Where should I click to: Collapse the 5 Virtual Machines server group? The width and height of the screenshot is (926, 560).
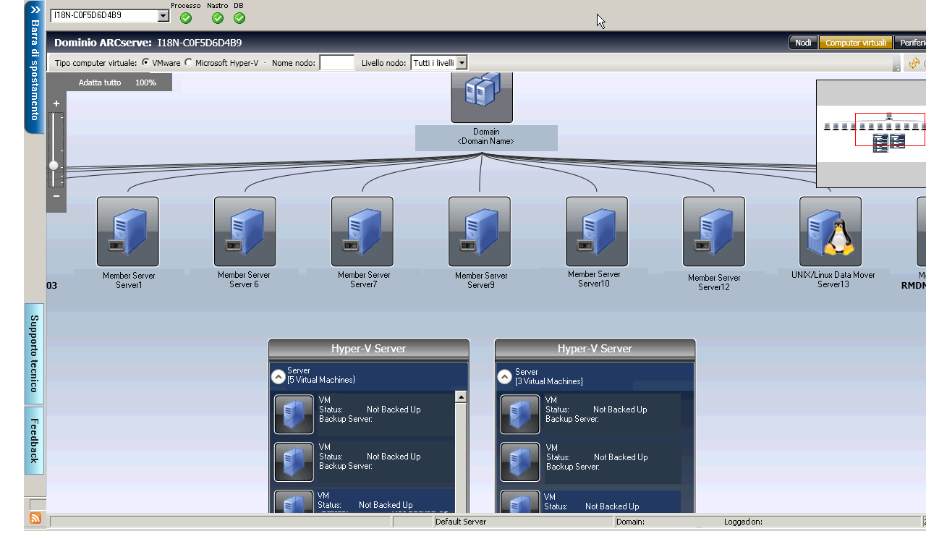coord(279,376)
